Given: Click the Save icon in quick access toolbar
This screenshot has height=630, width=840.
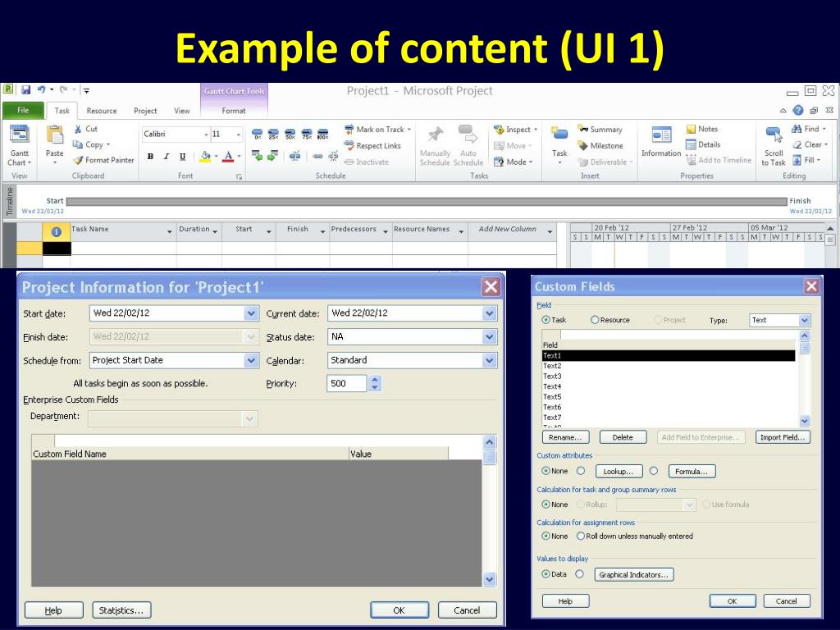Looking at the screenshot, I should click(25, 90).
